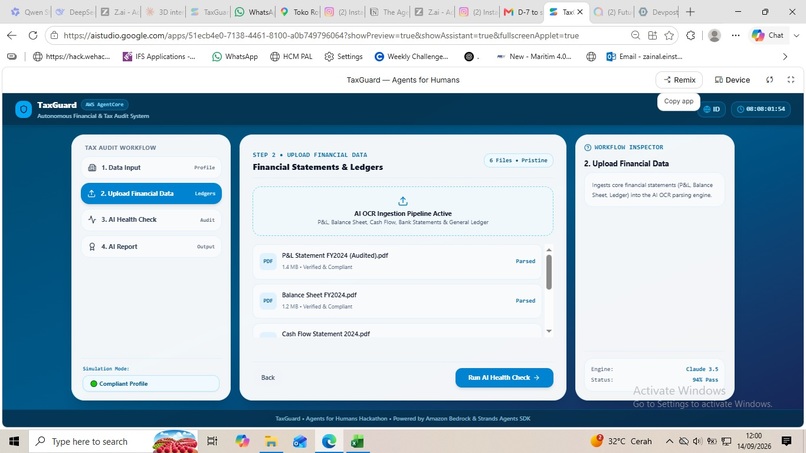The width and height of the screenshot is (806, 453).
Task: Open the Windows Start menu
Action: coord(14,441)
